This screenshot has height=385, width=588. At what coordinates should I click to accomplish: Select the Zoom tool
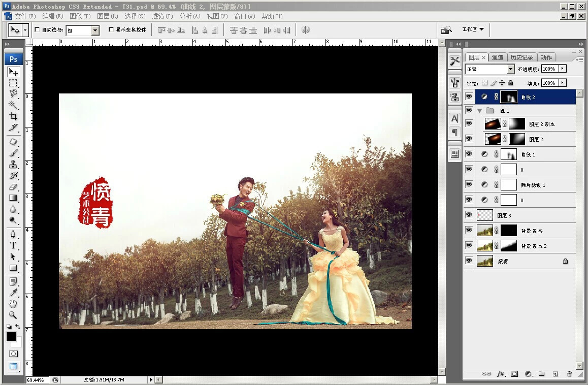13,315
